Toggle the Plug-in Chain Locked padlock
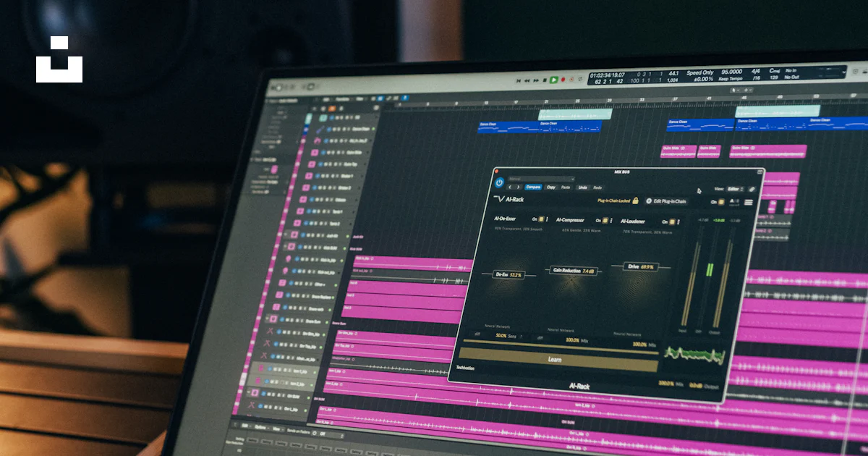868x456 pixels. 635,200
